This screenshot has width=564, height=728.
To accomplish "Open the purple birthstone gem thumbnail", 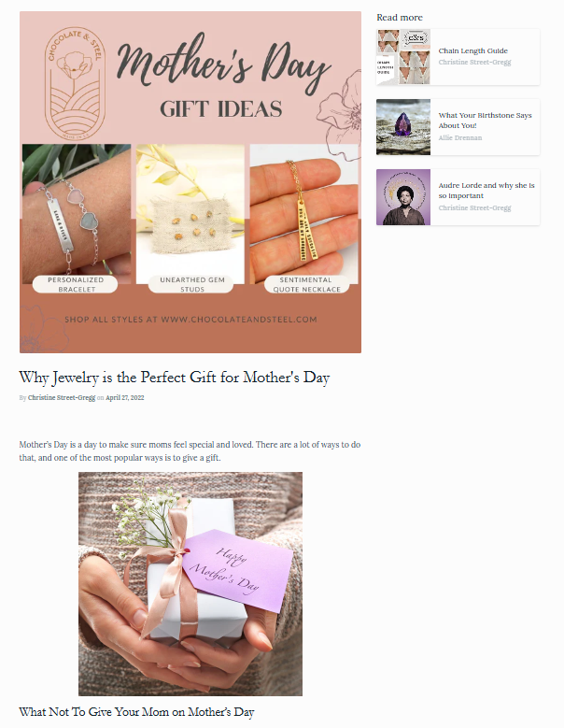I will tap(403, 127).
